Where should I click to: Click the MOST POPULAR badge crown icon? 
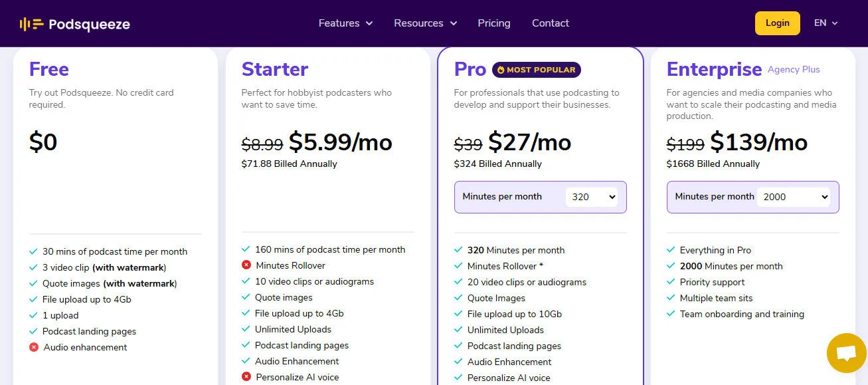500,69
